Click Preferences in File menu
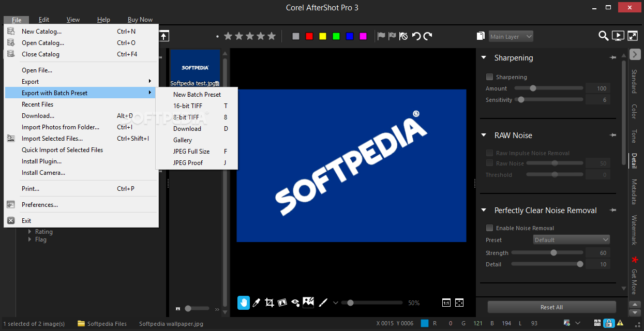Screen dimensions: 644x331 pos(81,204)
